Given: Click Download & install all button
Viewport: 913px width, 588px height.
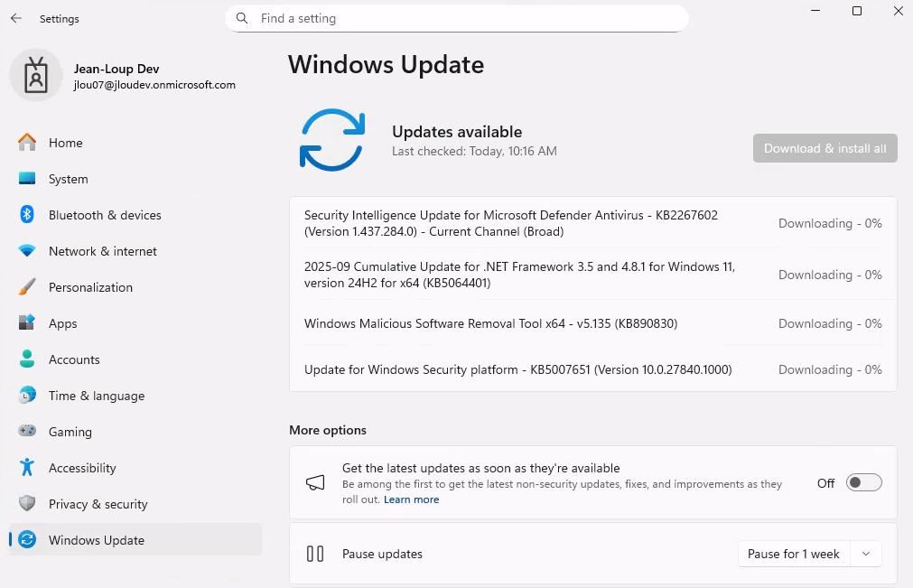Looking at the screenshot, I should point(824,148).
